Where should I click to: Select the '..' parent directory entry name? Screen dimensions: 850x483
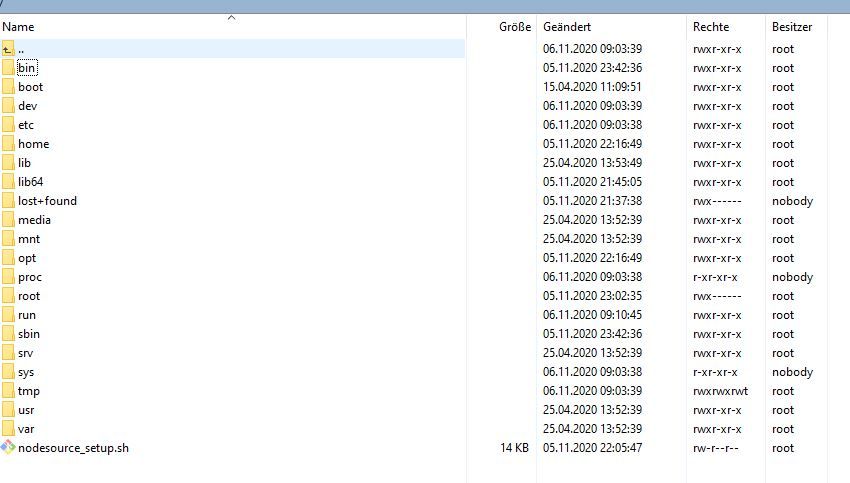tap(21, 49)
